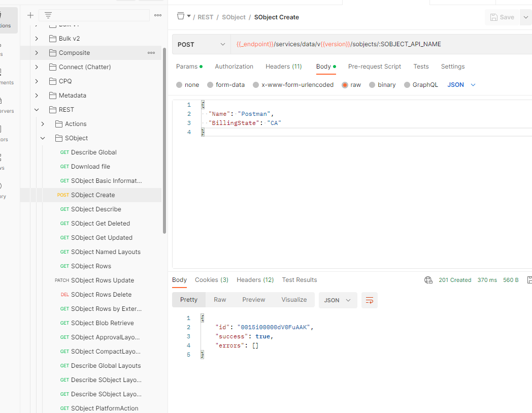The height and width of the screenshot is (413, 532).
Task: Open the Save button dropdown arrow
Action: point(525,17)
